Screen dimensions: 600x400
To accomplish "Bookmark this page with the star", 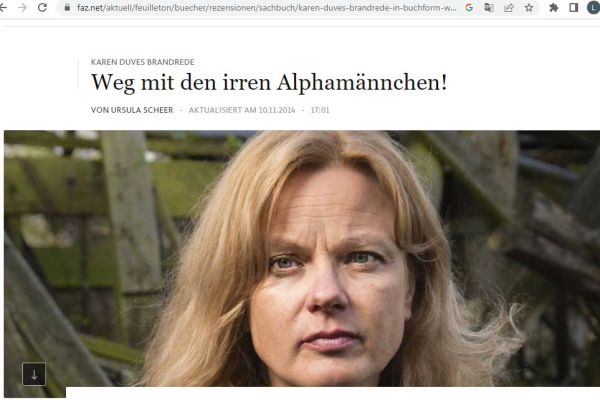I will [x=529, y=7].
